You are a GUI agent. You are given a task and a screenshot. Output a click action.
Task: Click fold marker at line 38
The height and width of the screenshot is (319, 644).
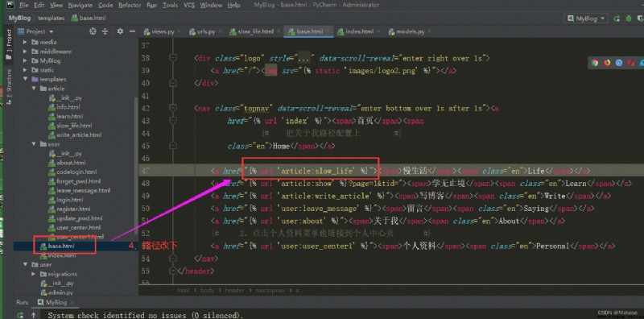point(173,58)
